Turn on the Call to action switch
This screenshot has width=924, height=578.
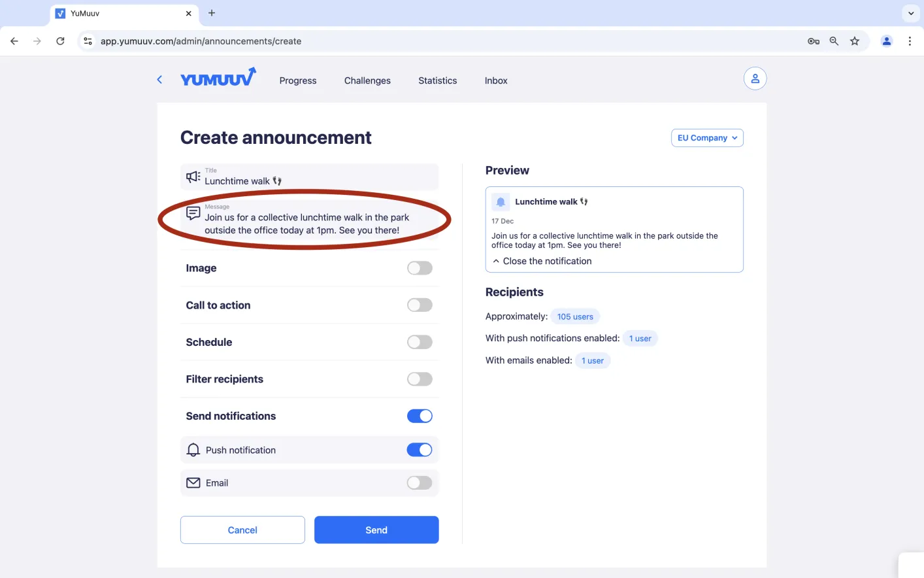tap(420, 305)
